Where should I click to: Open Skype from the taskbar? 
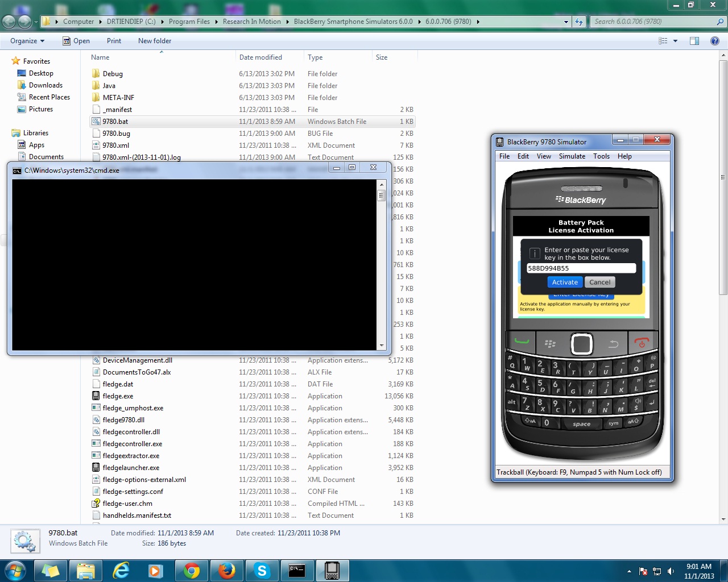point(262,571)
